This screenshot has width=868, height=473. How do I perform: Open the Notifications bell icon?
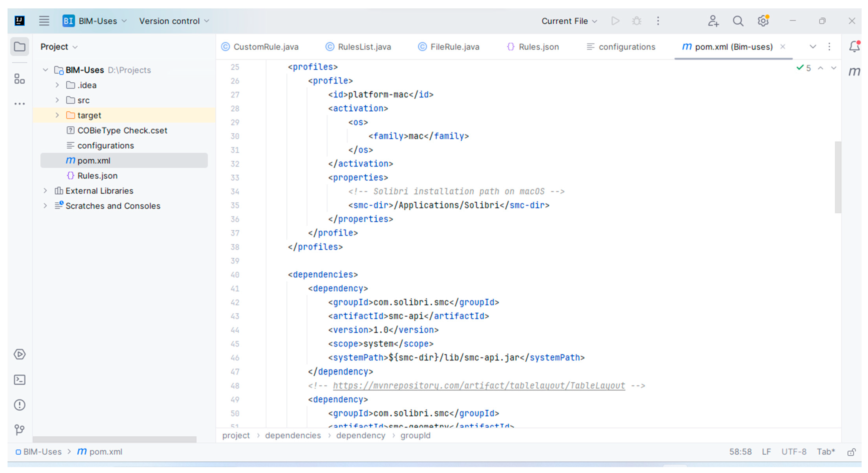pyautogui.click(x=854, y=46)
